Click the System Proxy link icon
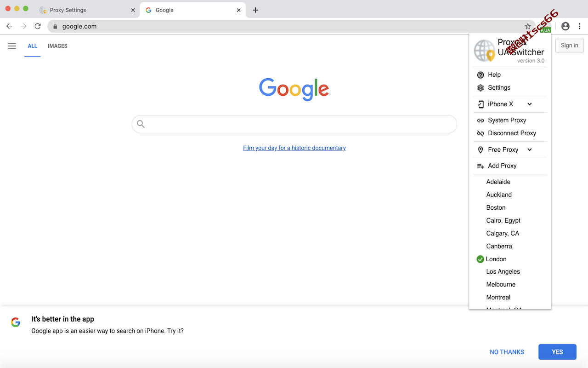Screen dimensions: 588x368 coord(481,121)
